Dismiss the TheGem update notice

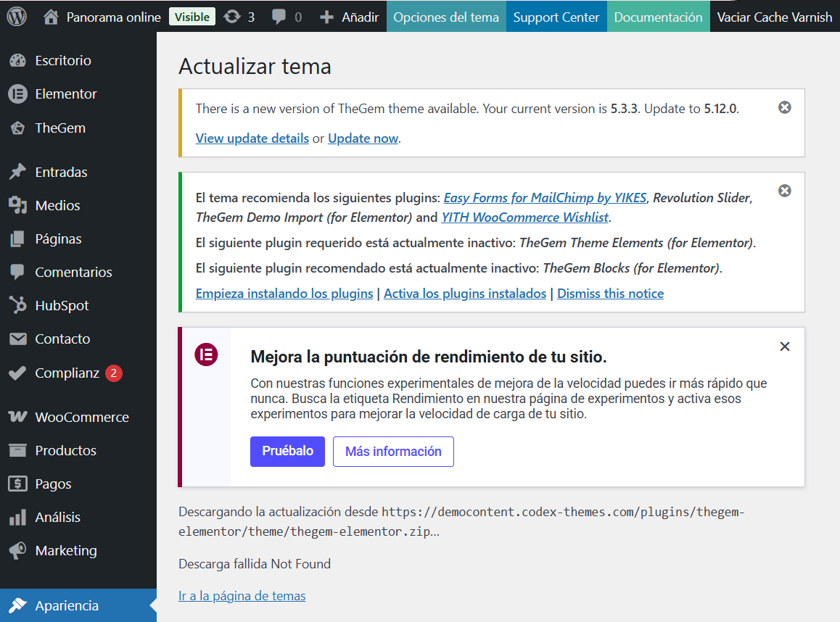point(784,107)
